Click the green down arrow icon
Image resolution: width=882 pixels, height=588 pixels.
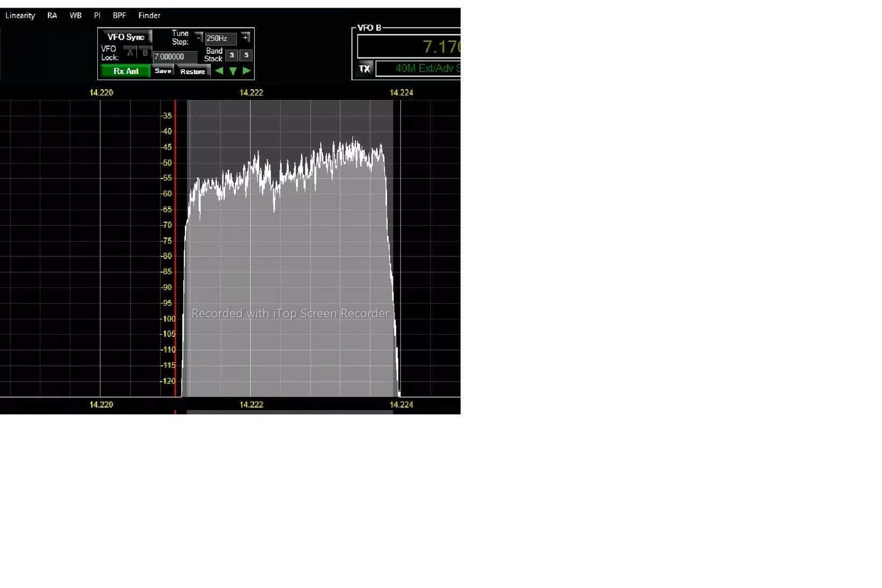tap(233, 71)
